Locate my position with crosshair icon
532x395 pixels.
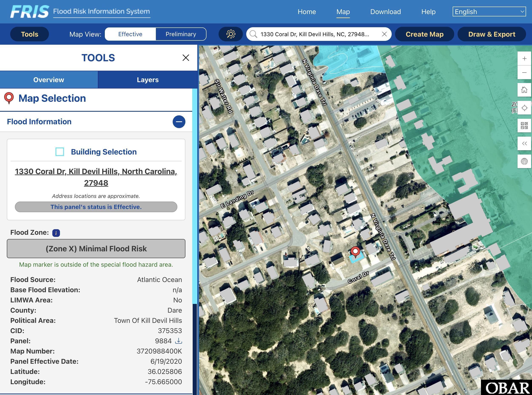coord(524,108)
